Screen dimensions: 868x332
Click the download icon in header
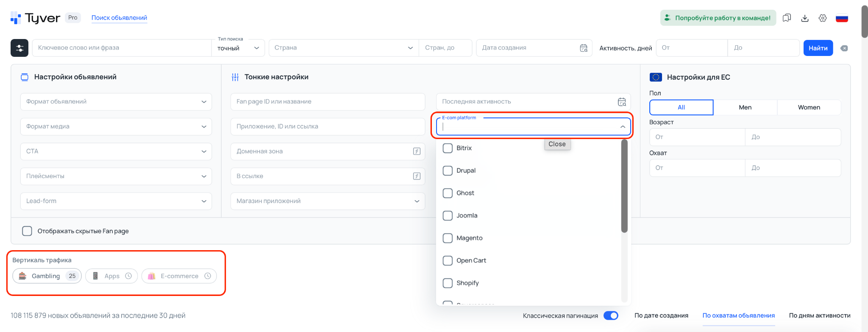click(805, 18)
